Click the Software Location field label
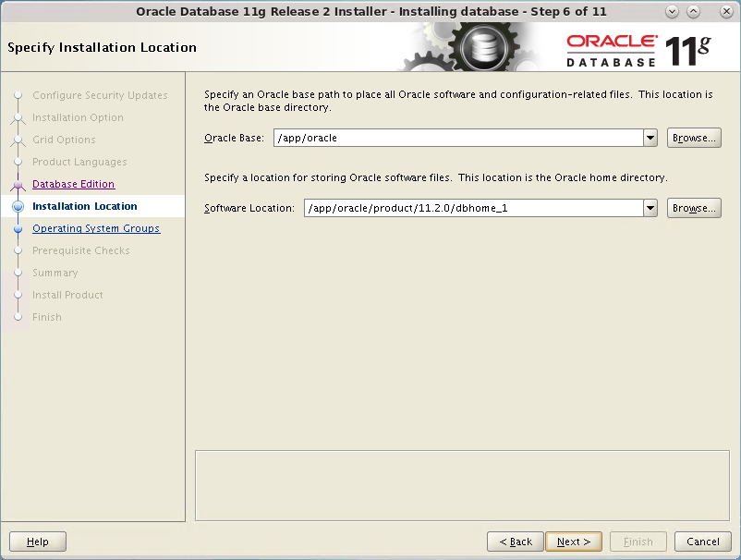This screenshot has width=741, height=560. coord(249,208)
